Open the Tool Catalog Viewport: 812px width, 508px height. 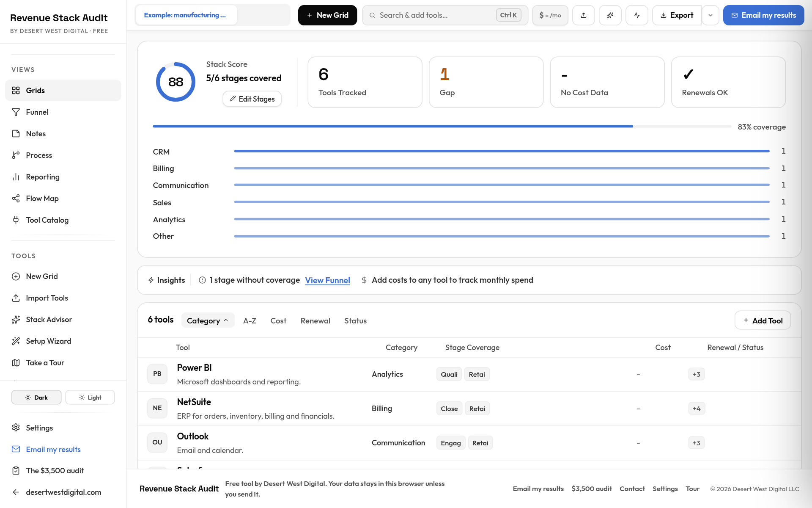(63, 220)
